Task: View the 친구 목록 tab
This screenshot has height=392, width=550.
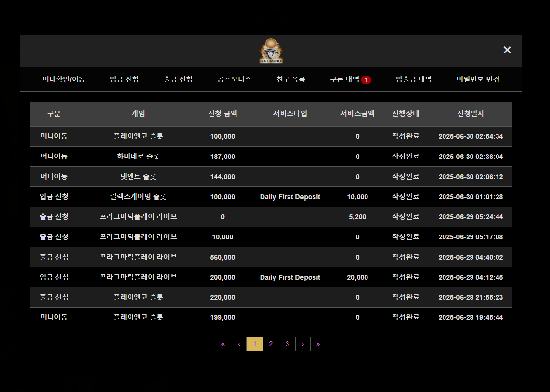Action: [x=290, y=79]
